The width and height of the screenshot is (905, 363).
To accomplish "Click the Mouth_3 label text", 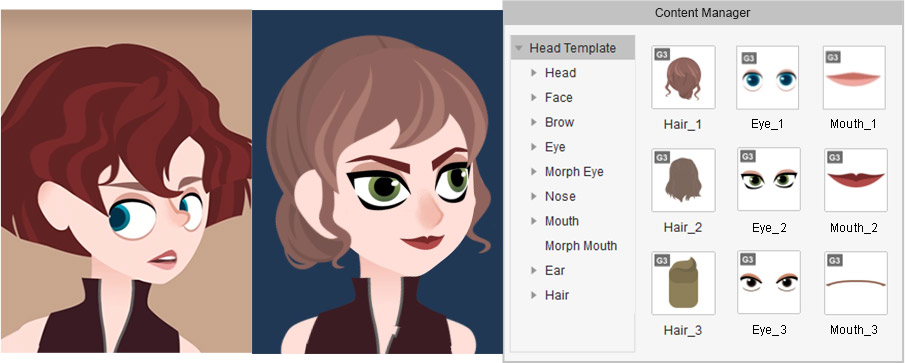I will [854, 330].
